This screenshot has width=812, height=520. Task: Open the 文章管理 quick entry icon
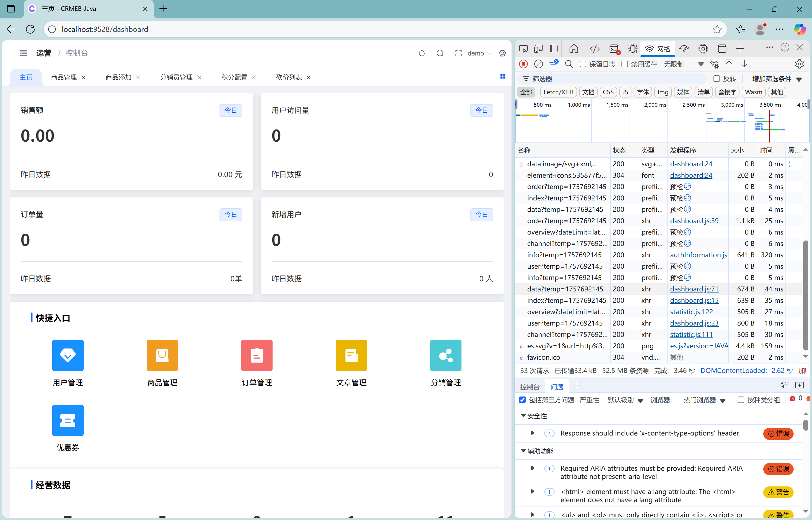pyautogui.click(x=351, y=355)
